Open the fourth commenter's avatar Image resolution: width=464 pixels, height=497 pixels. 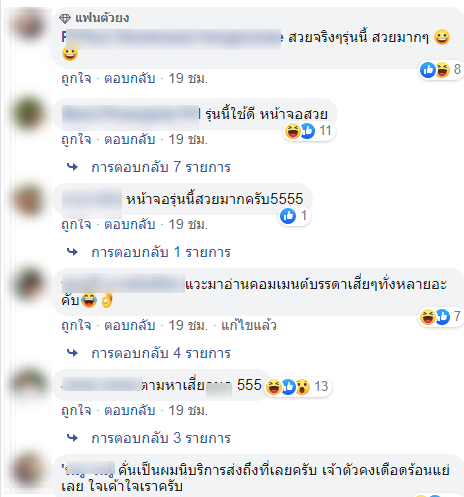(x=28, y=284)
